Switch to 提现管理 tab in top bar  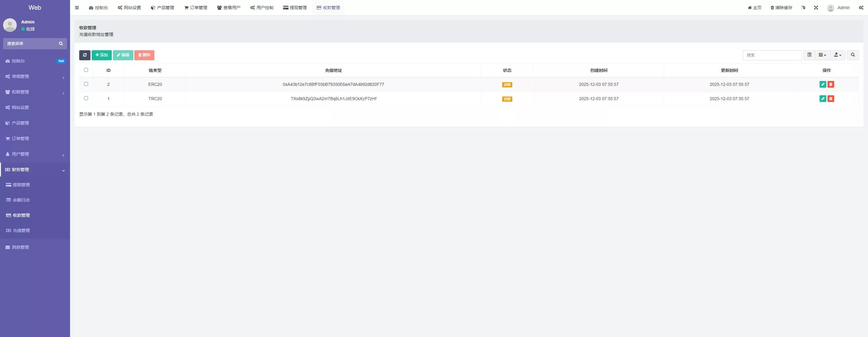295,7
